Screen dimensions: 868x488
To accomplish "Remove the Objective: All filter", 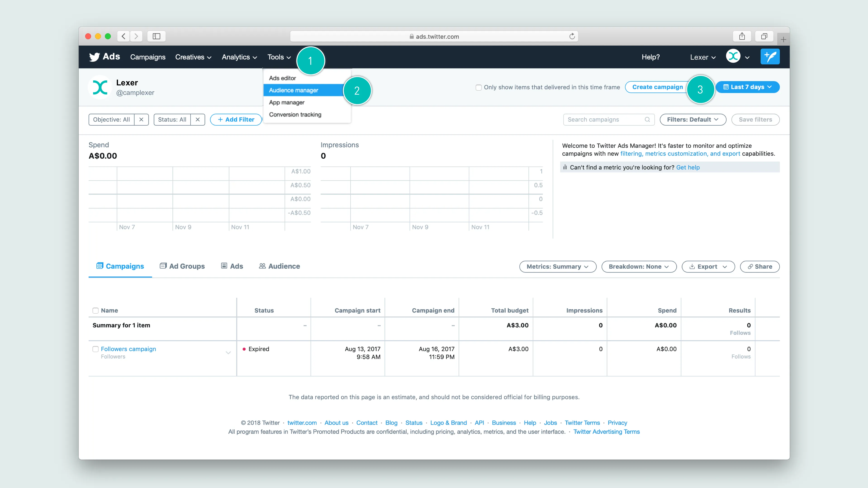I will [141, 120].
